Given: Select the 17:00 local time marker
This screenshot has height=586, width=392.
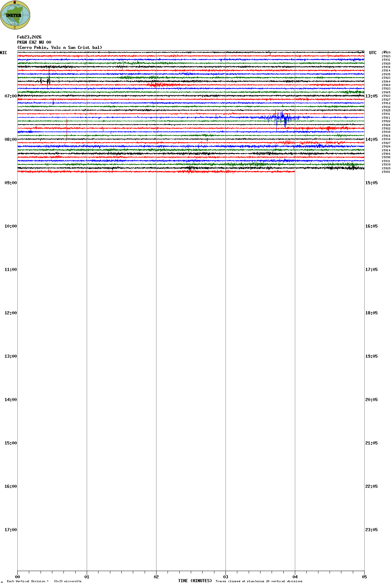Looking at the screenshot, I should pyautogui.click(x=10, y=530).
